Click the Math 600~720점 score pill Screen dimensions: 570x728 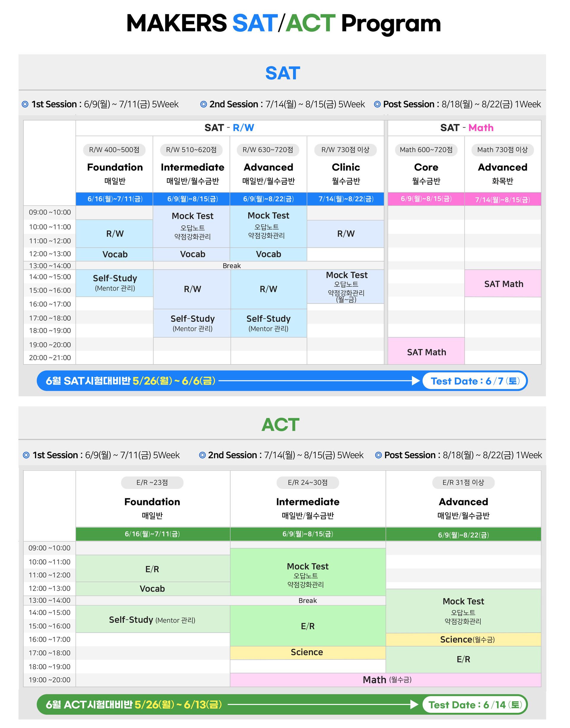point(426,150)
